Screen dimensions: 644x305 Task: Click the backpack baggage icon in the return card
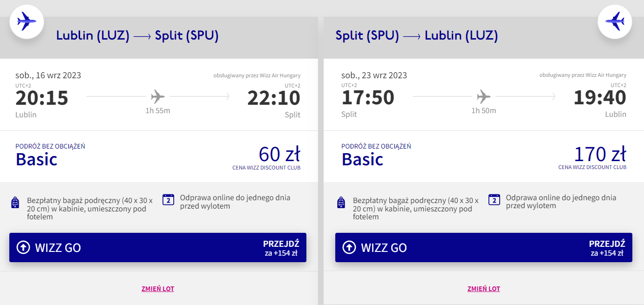(341, 203)
